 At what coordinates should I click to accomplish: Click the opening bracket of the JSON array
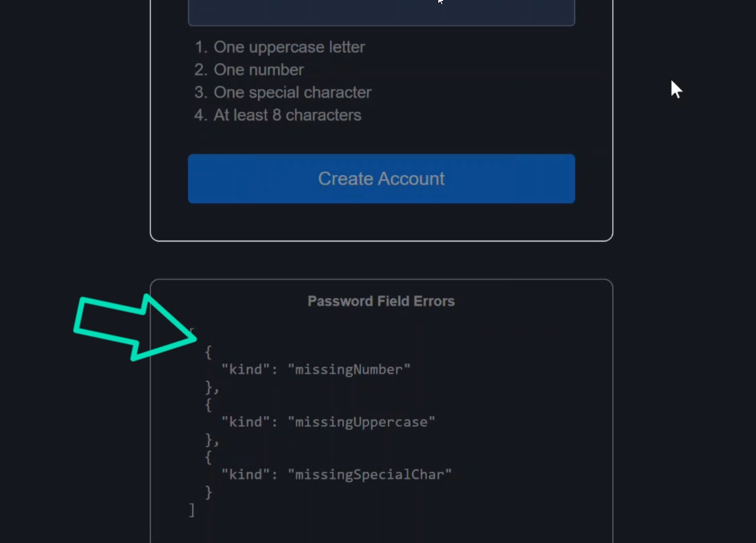pos(192,330)
